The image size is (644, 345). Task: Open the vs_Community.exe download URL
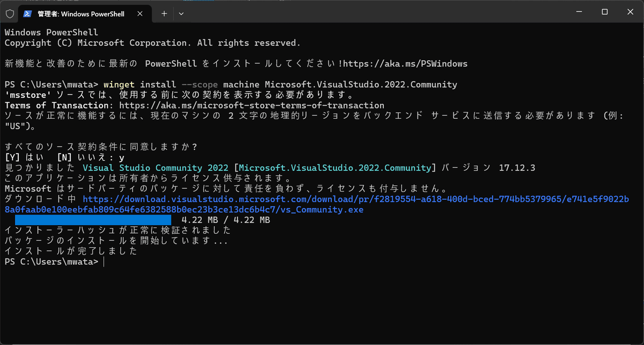[x=317, y=204]
